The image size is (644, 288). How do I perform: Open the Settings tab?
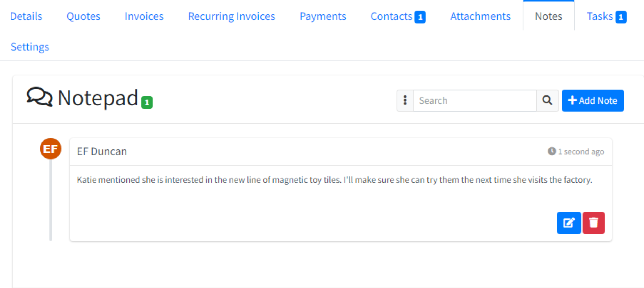pos(30,47)
